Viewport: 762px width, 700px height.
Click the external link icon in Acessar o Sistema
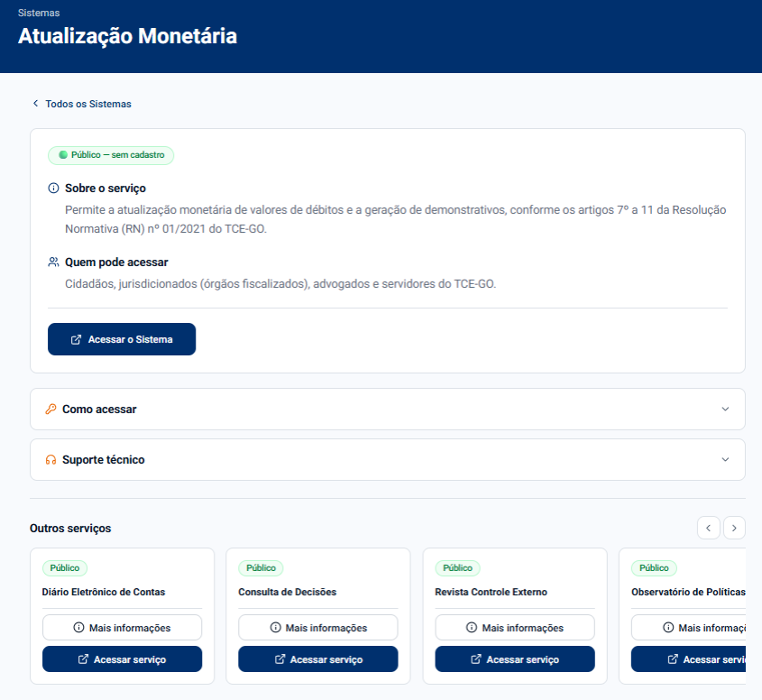pyautogui.click(x=76, y=340)
